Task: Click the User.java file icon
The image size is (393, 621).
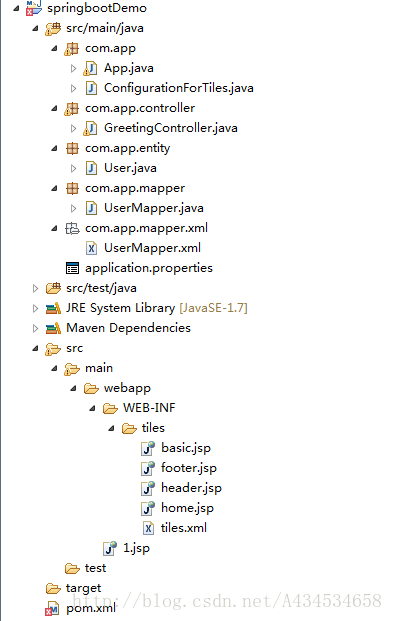Action: point(92,168)
